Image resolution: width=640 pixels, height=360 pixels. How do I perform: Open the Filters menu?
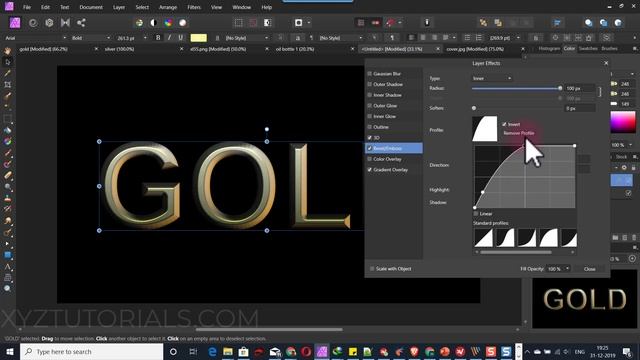click(194, 7)
